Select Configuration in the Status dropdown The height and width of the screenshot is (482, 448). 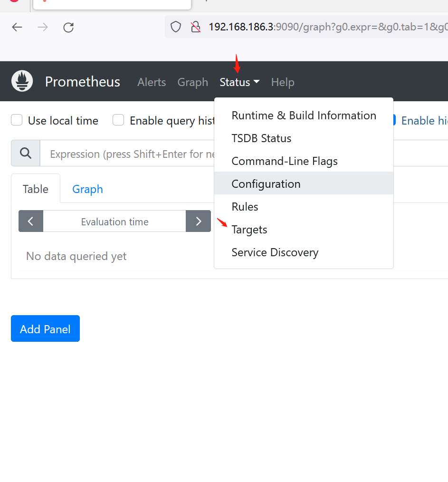point(266,184)
